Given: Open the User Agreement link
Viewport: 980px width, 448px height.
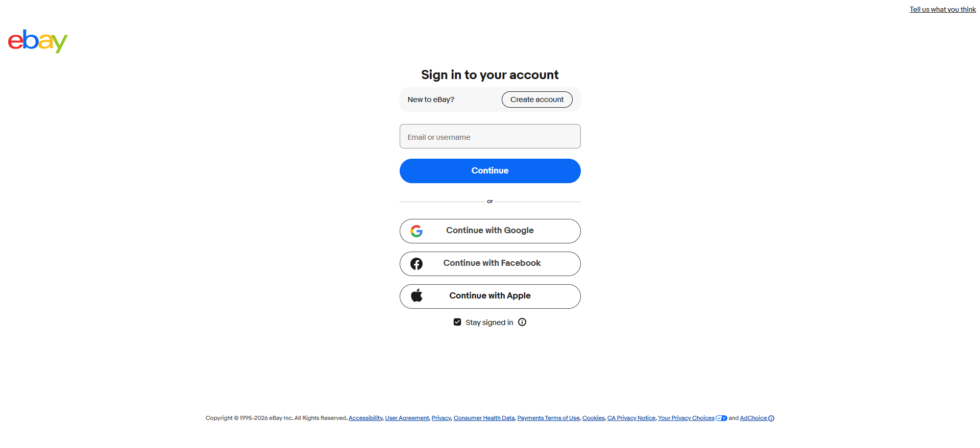Looking at the screenshot, I should [x=407, y=418].
